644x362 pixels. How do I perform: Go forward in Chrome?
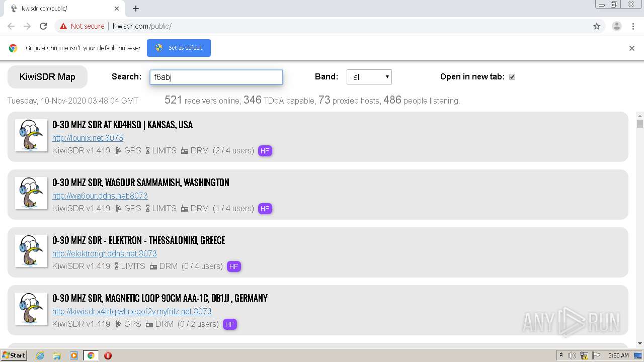coord(27,26)
